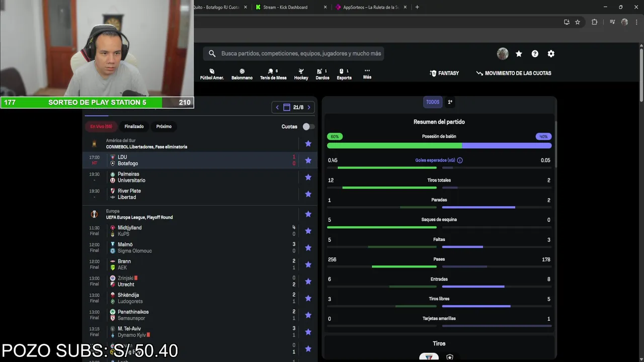Select Botafogo team logo in Tiros section
Viewport: 644px width, 362px height.
(450, 357)
